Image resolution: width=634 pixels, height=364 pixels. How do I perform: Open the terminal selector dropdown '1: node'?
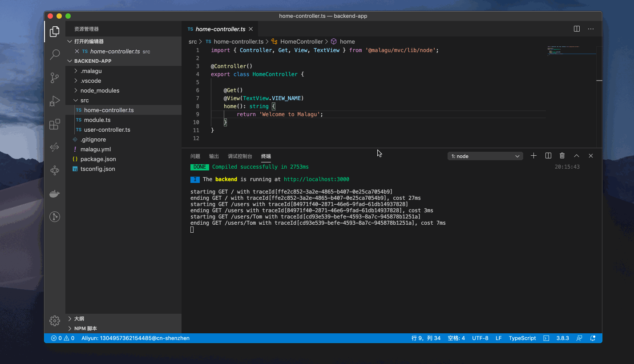pos(485,156)
